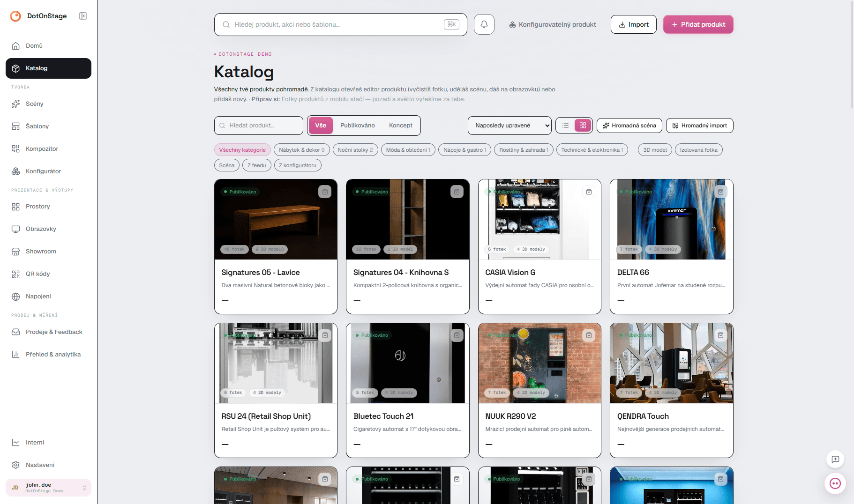
Task: Focus the Hledat produkt filter field
Action: pyautogui.click(x=259, y=126)
